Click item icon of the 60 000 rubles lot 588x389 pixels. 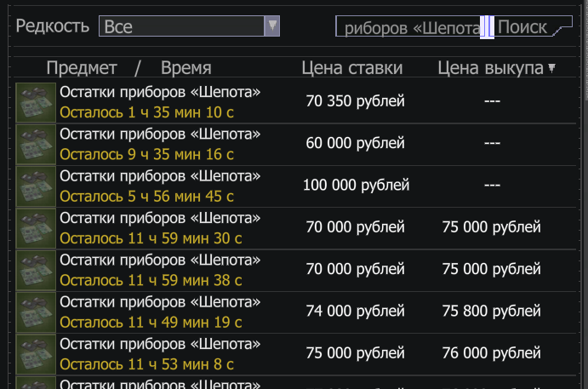pos(36,145)
